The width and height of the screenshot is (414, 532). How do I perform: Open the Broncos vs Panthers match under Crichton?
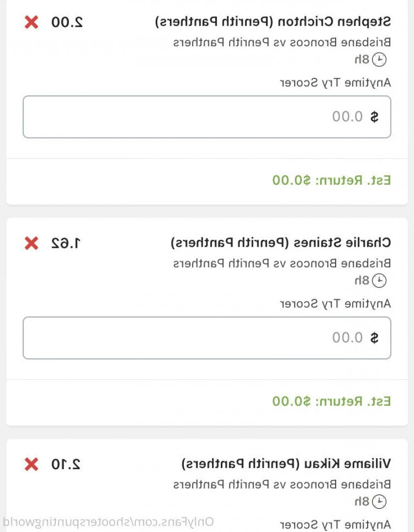coord(282,42)
